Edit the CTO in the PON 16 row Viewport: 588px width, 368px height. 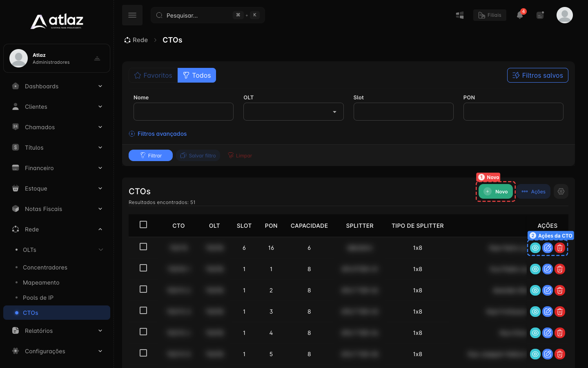548,248
